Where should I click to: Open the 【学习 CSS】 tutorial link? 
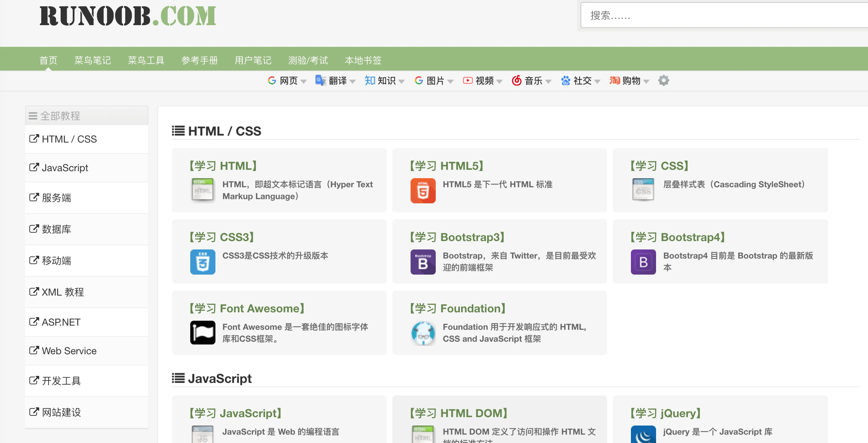(659, 166)
